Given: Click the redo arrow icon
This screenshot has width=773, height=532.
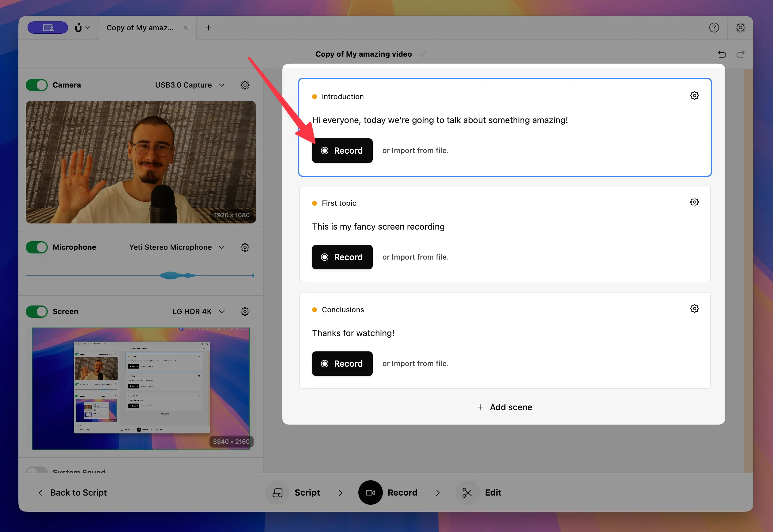Looking at the screenshot, I should [x=740, y=54].
